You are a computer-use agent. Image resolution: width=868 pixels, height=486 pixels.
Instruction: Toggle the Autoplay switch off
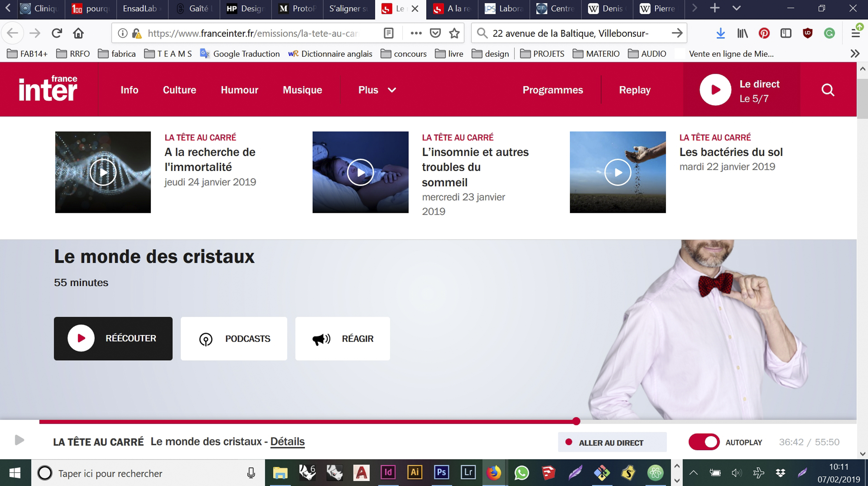pos(704,442)
